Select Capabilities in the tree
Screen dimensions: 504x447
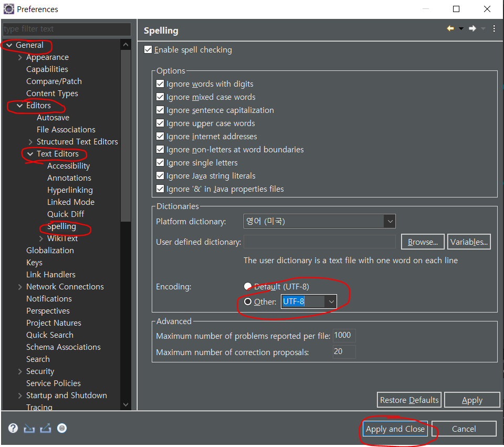click(47, 69)
